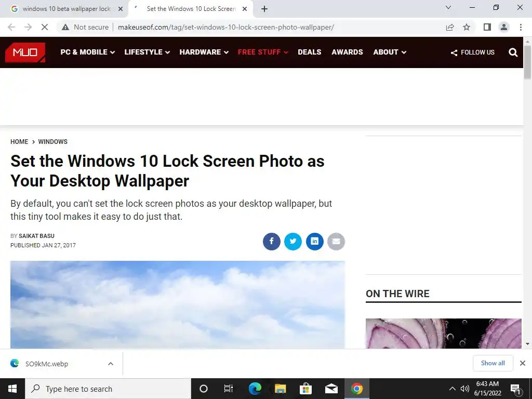The image size is (532, 399).
Task: Open the tab search chevron
Action: point(448,7)
